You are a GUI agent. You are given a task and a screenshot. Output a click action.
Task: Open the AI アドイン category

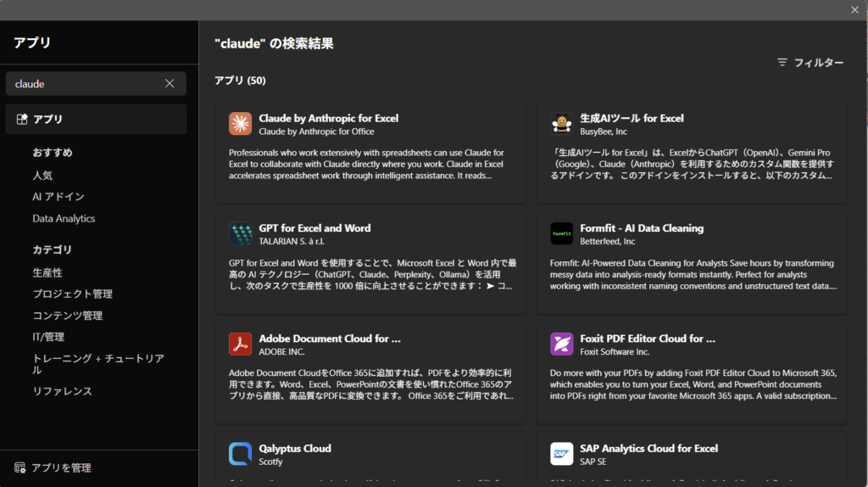[x=58, y=197]
